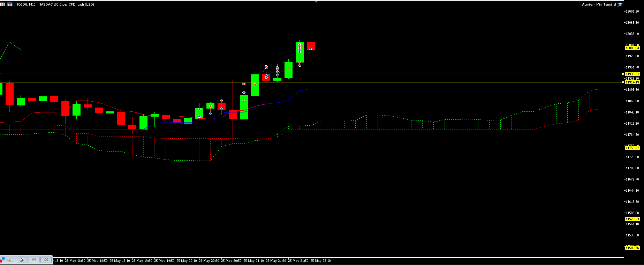644x265 pixels.
Task: Click the 25 May 21:30 time label
Action: pos(276,261)
